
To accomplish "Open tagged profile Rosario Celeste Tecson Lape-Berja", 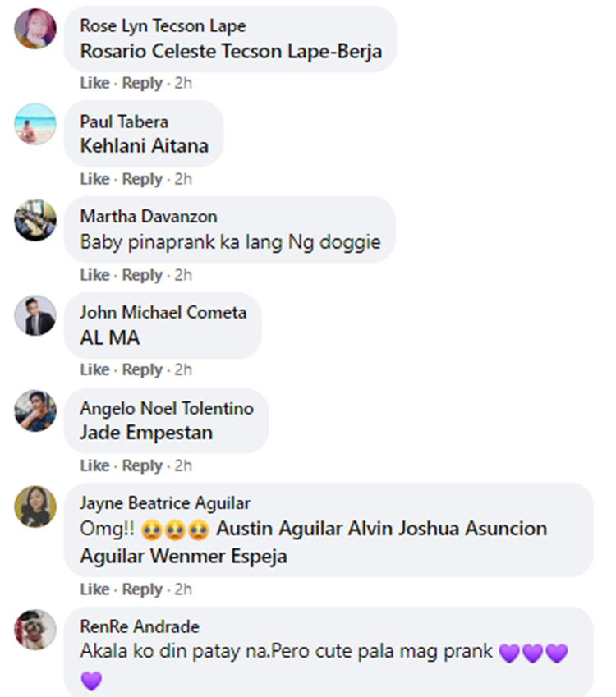I will click(231, 51).
